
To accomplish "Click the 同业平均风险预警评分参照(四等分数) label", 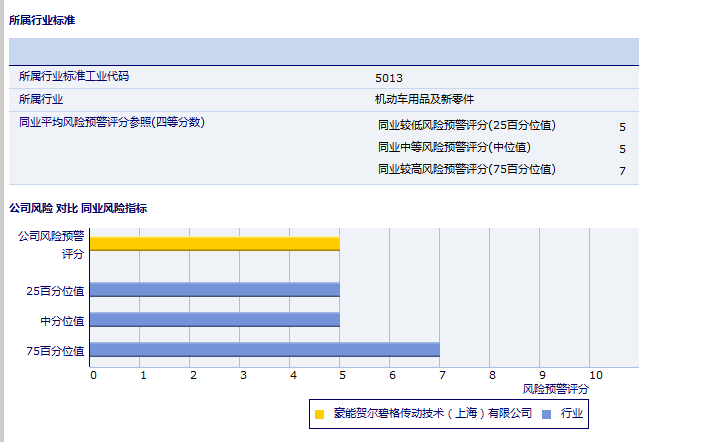I will [112, 122].
